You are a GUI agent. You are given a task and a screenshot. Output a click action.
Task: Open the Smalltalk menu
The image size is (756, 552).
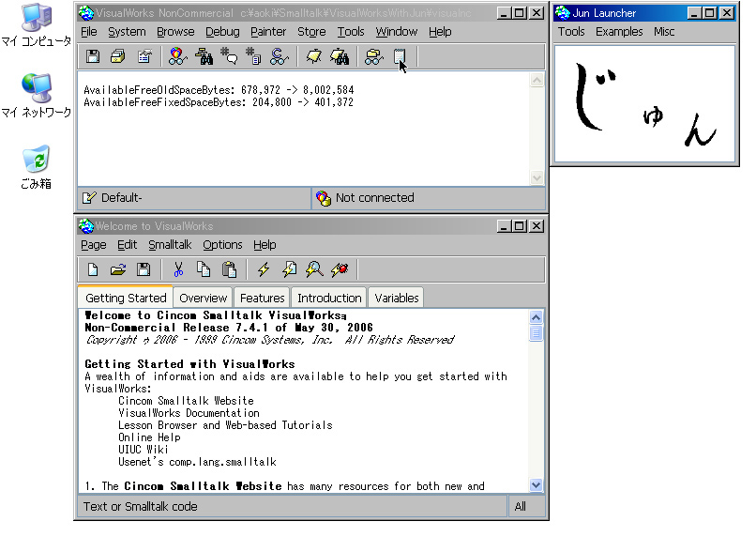(x=170, y=245)
